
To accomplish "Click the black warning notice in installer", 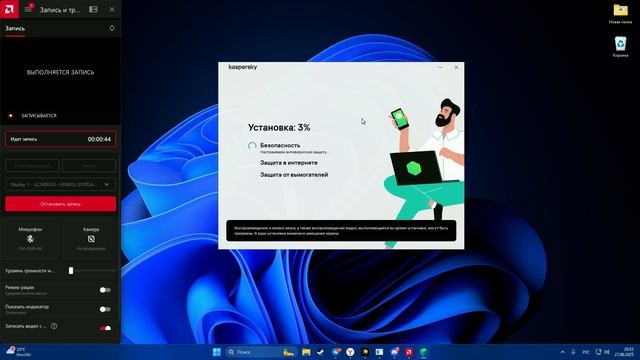I will click(x=341, y=231).
